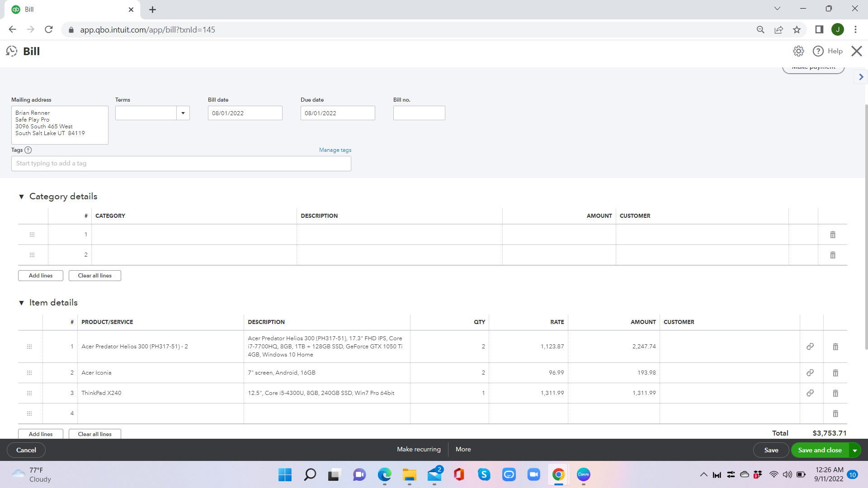Click the Bill no. input field
The height and width of the screenshot is (488, 868).
point(419,113)
